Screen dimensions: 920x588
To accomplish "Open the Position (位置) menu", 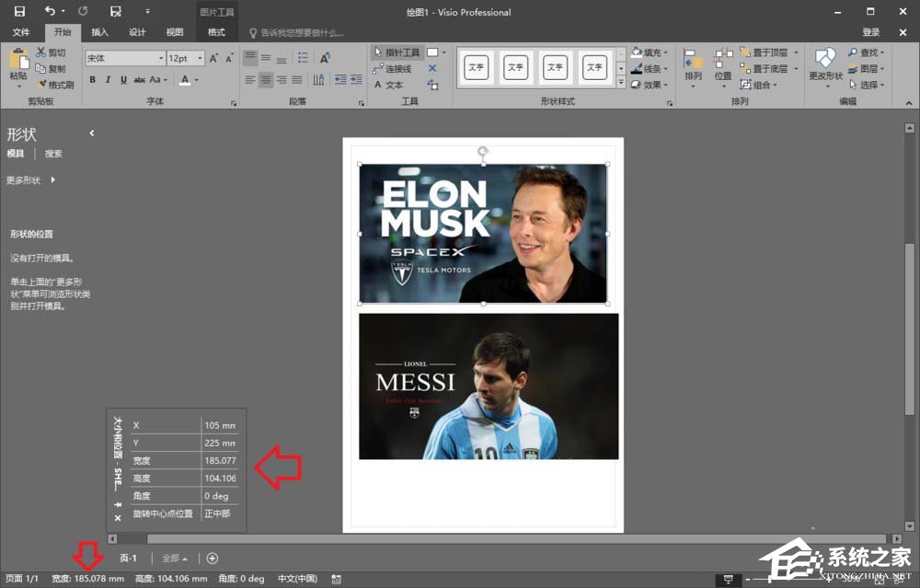I will [723, 68].
